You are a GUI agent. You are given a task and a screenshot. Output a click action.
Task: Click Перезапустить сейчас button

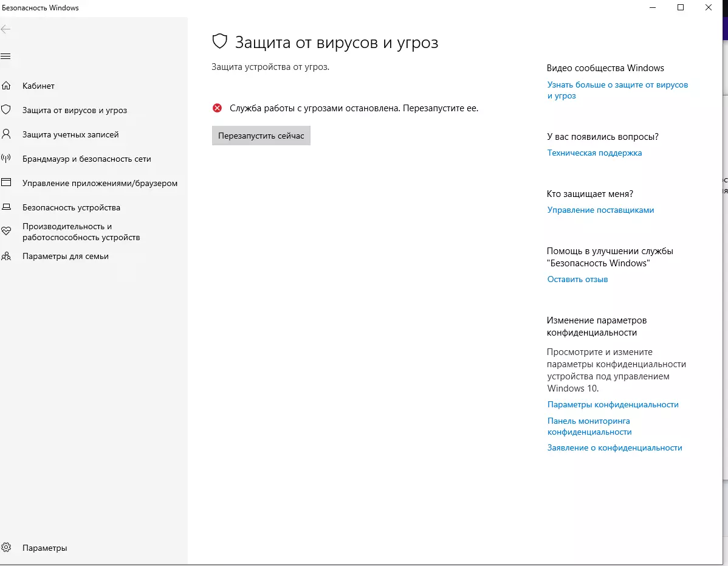(261, 136)
